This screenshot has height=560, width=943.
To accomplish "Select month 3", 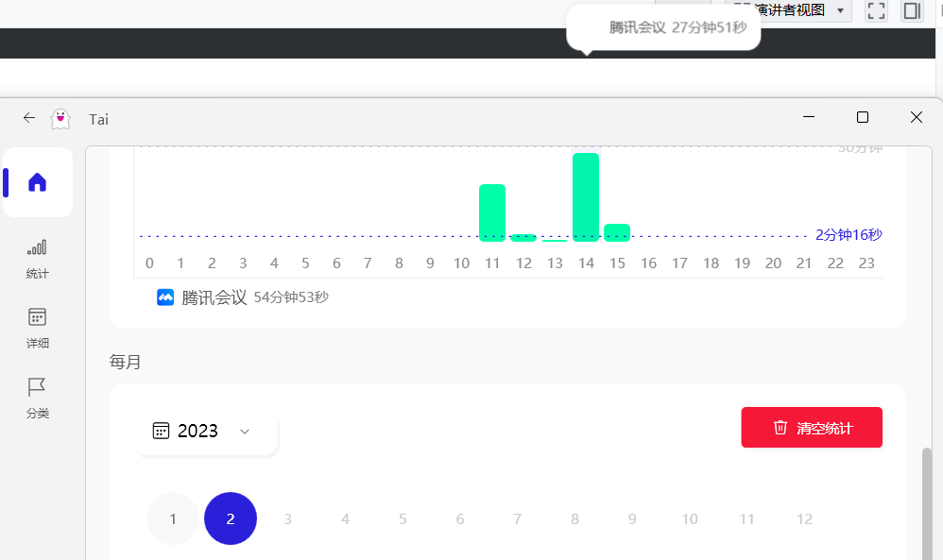I will click(x=287, y=518).
